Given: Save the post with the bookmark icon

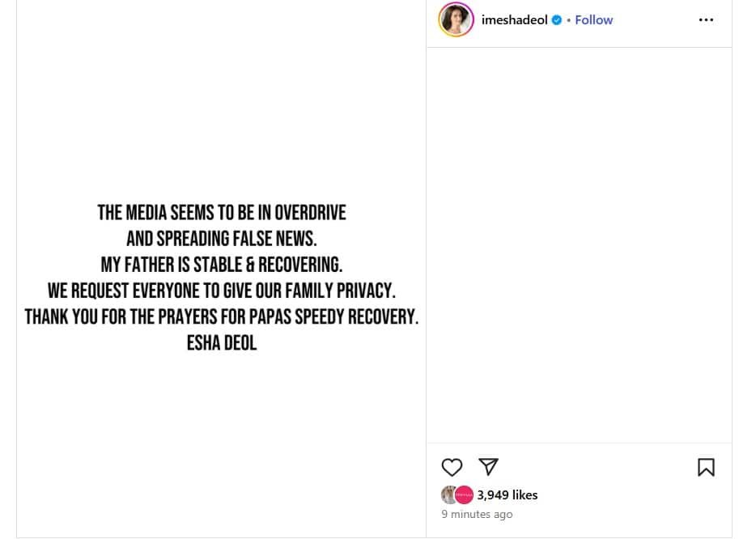Looking at the screenshot, I should [706, 467].
